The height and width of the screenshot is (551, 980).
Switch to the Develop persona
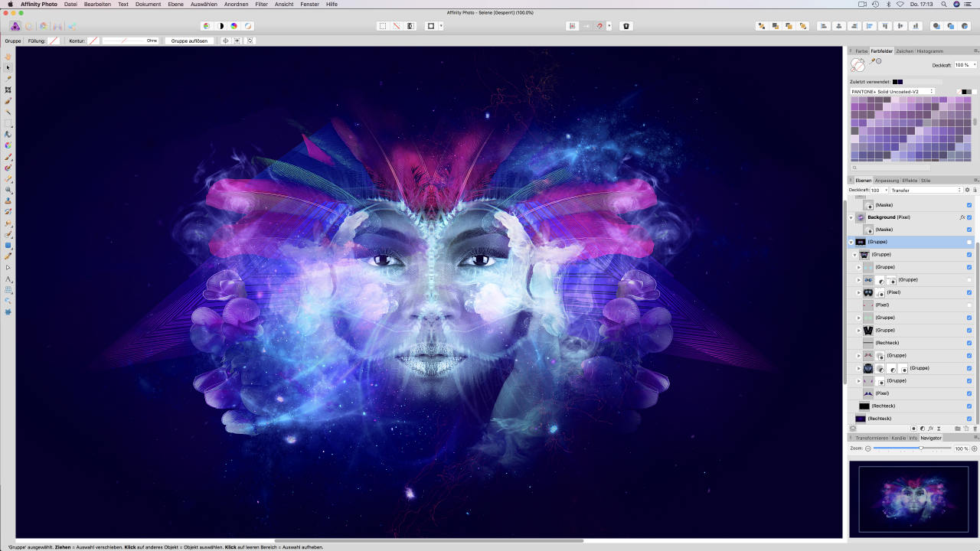[x=43, y=26]
